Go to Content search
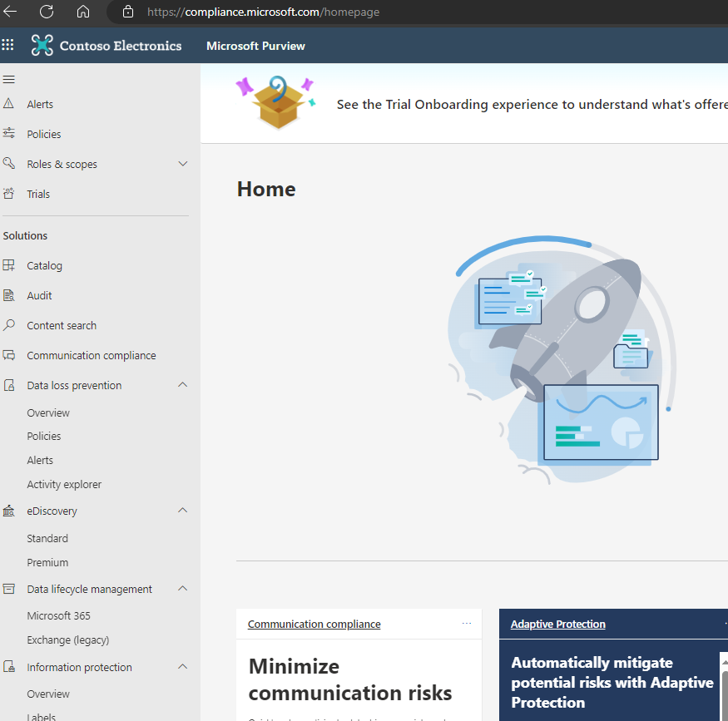 pos(62,326)
